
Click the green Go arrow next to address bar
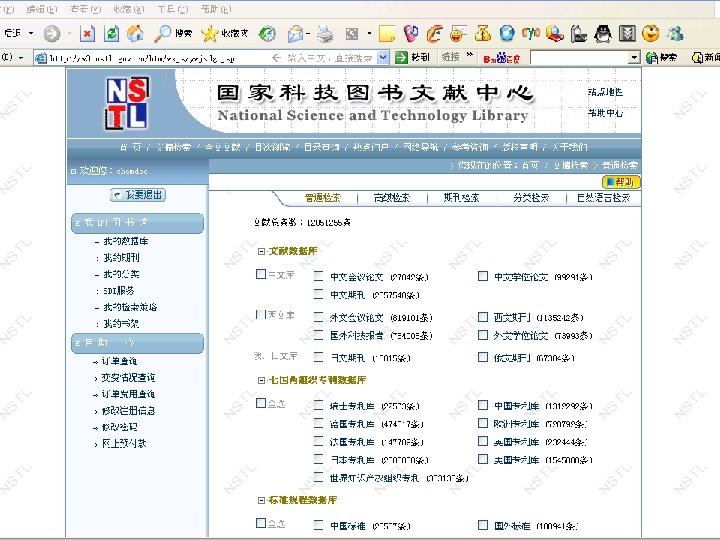pyautogui.click(x=401, y=57)
